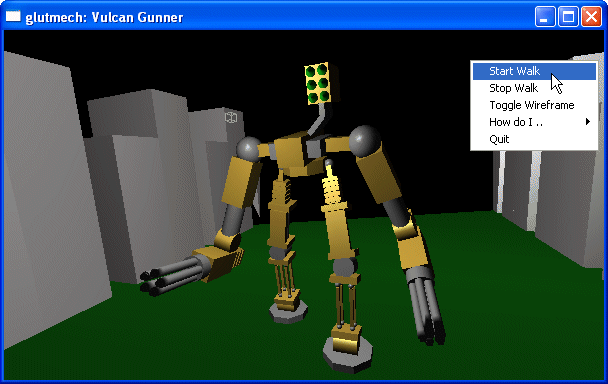Click the glutmech: Vulcan Gunner title bar text
This screenshot has width=608, height=384.
104,17
